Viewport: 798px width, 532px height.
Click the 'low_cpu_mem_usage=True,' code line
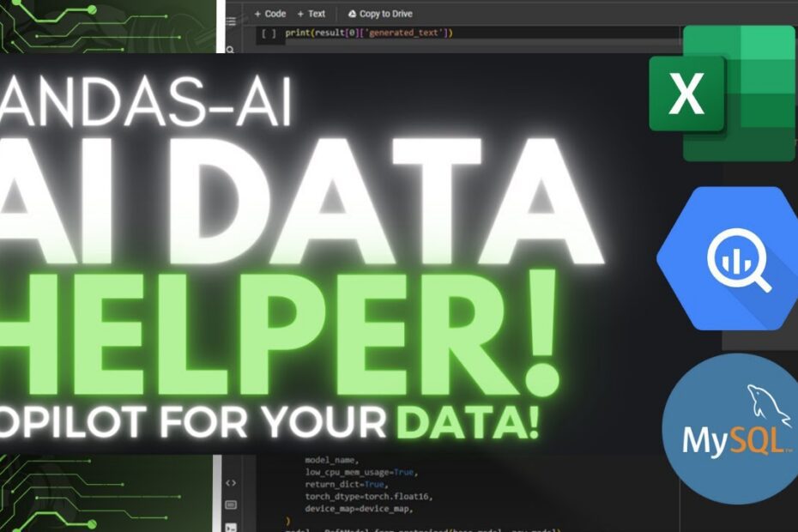(361, 472)
